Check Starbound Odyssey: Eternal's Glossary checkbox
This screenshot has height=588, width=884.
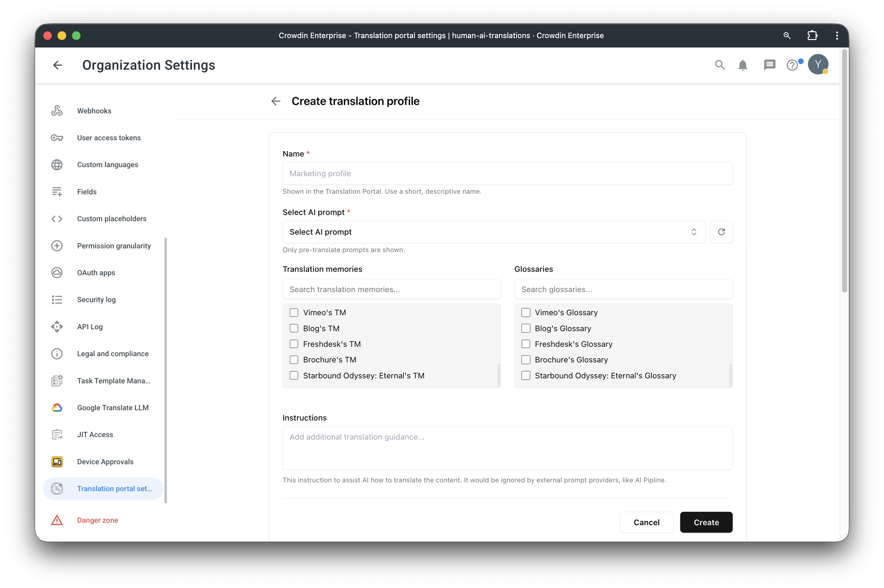pyautogui.click(x=526, y=375)
